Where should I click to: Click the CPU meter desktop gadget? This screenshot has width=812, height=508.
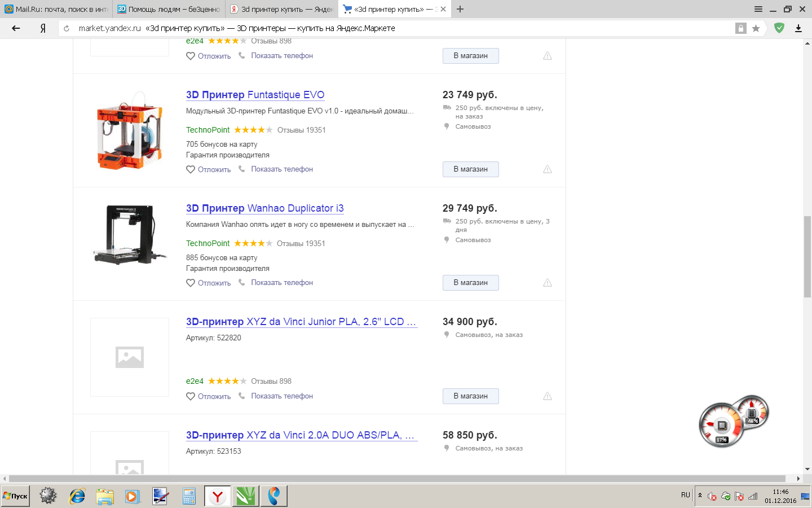[x=722, y=426]
